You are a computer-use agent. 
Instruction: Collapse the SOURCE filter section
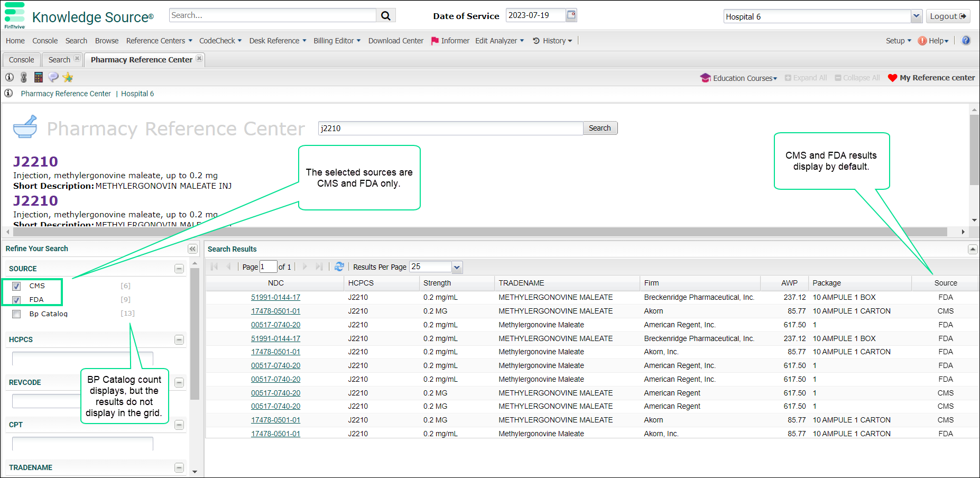pos(179,269)
